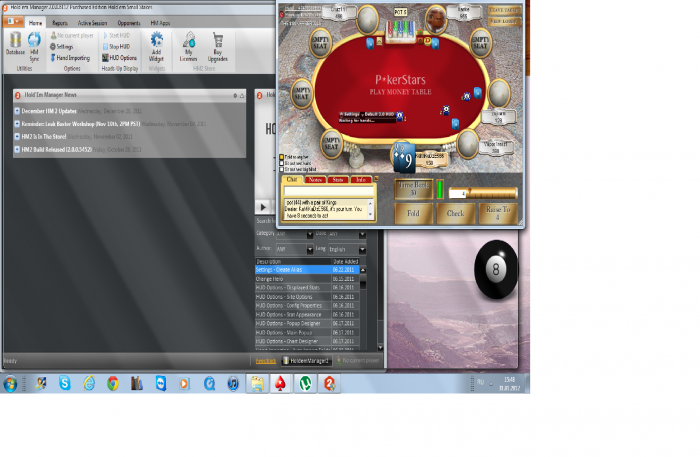Open the Lang dropdown showing English
This screenshot has width=700, height=457.
point(347,249)
